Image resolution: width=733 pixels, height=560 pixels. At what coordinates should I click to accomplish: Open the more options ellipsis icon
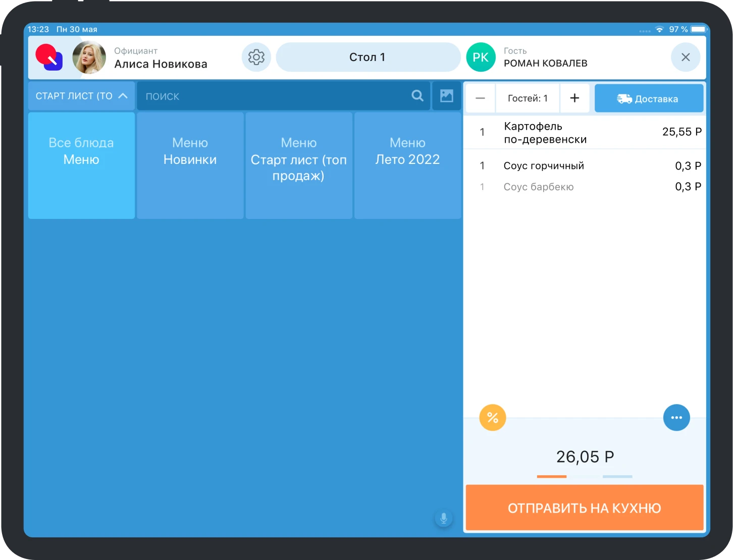click(676, 417)
